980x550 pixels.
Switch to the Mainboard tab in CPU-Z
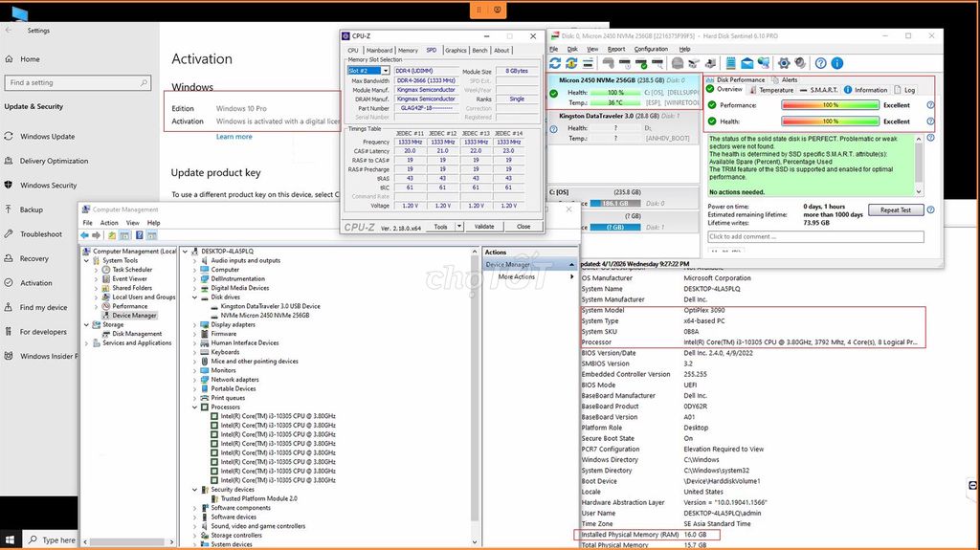pyautogui.click(x=379, y=50)
